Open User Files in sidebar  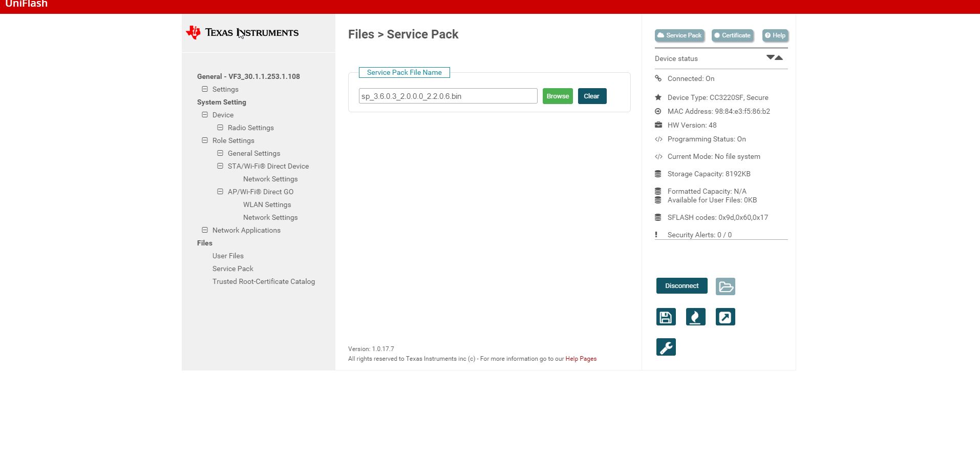pos(228,256)
